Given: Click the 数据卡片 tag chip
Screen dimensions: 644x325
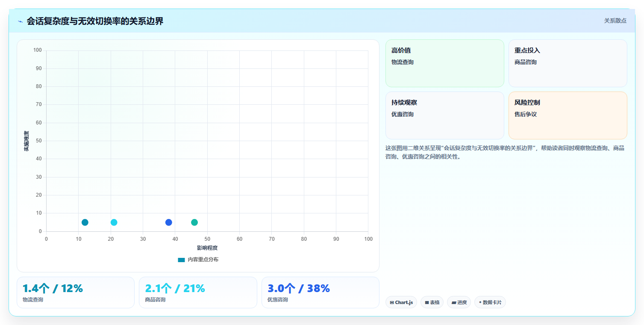Looking at the screenshot, I should click(x=490, y=302).
